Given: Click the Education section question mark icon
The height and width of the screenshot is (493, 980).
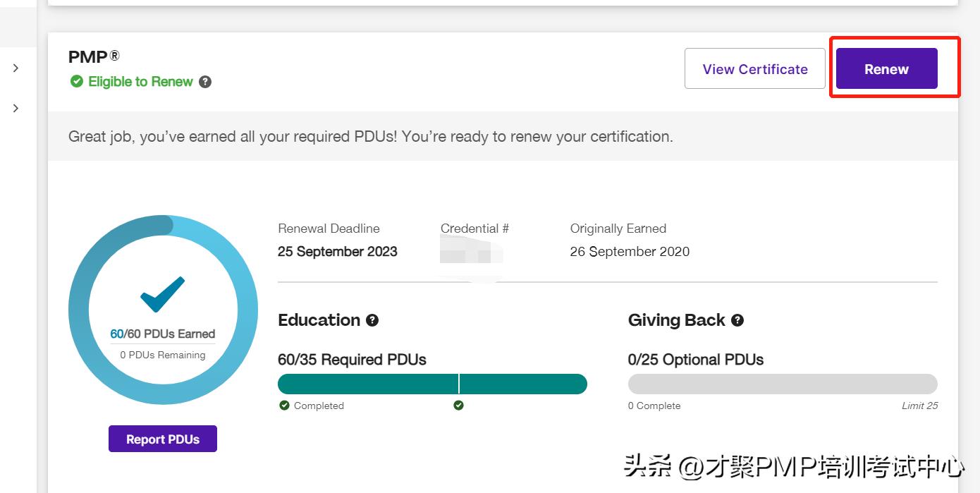Looking at the screenshot, I should pos(373,319).
